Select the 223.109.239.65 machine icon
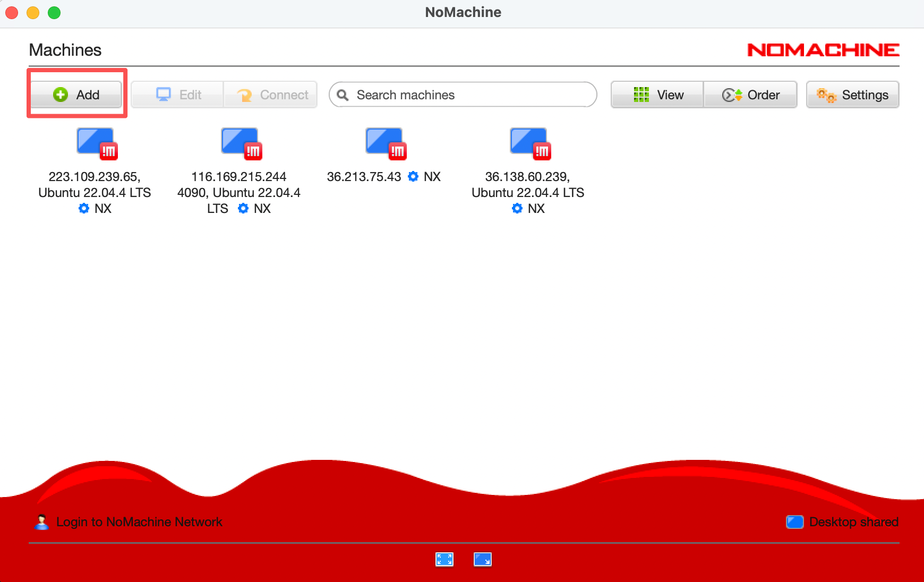 [96, 143]
